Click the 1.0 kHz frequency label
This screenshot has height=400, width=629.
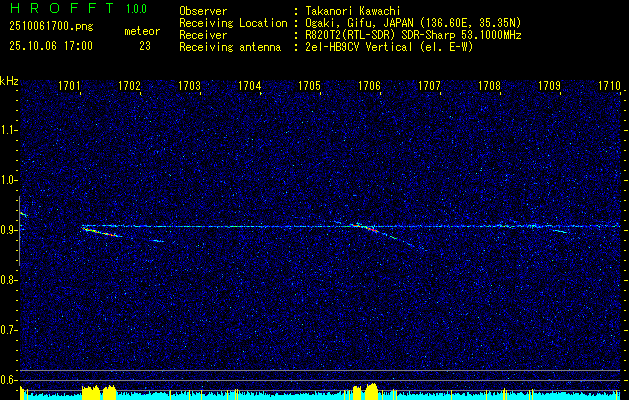(x=8, y=180)
